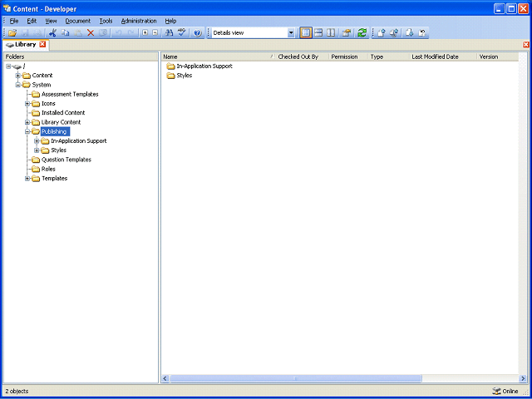Open the Details view dropdown
Screen dimensions: 532x399
point(291,33)
